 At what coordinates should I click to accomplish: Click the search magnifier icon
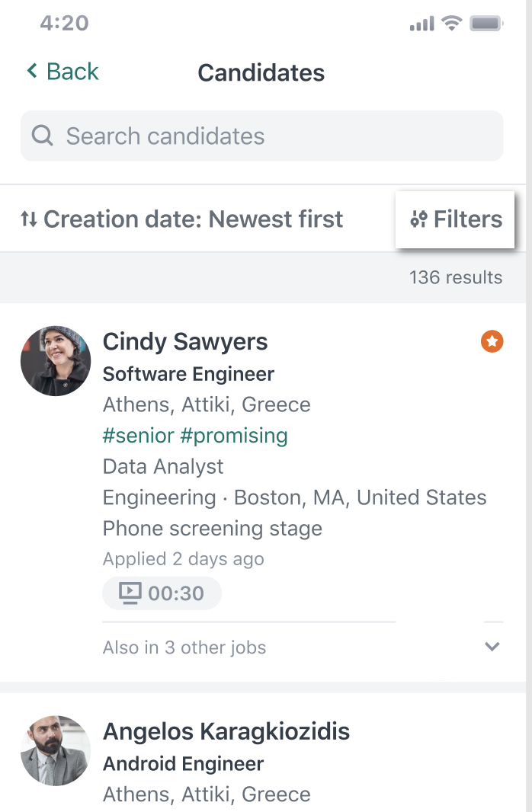(x=43, y=136)
